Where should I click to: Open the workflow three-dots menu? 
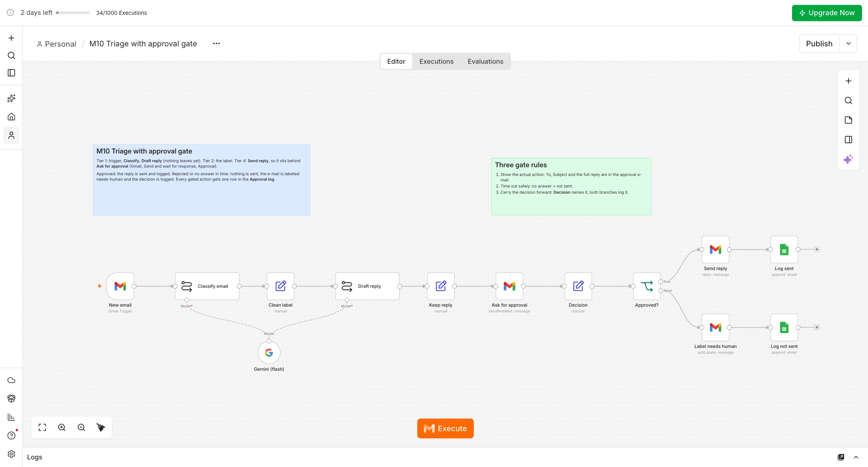(x=216, y=43)
